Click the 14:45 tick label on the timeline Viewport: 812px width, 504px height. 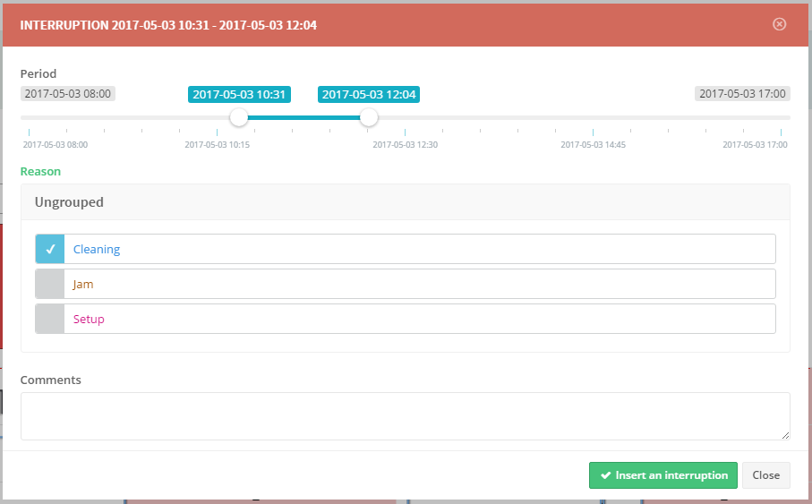coord(593,144)
